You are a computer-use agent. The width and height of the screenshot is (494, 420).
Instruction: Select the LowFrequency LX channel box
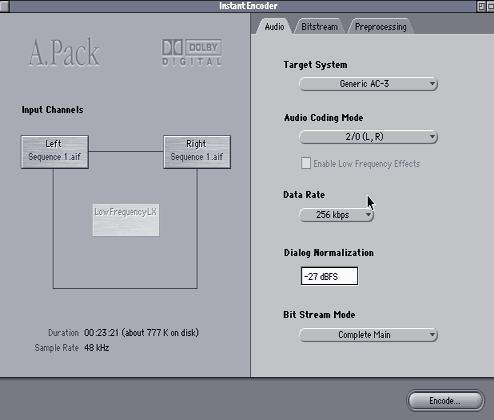coord(126,220)
